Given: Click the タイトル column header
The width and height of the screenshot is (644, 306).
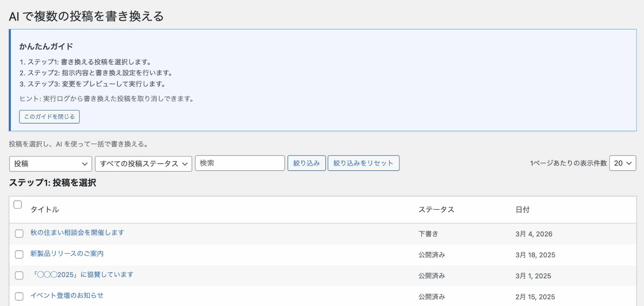Looking at the screenshot, I should [x=45, y=210].
